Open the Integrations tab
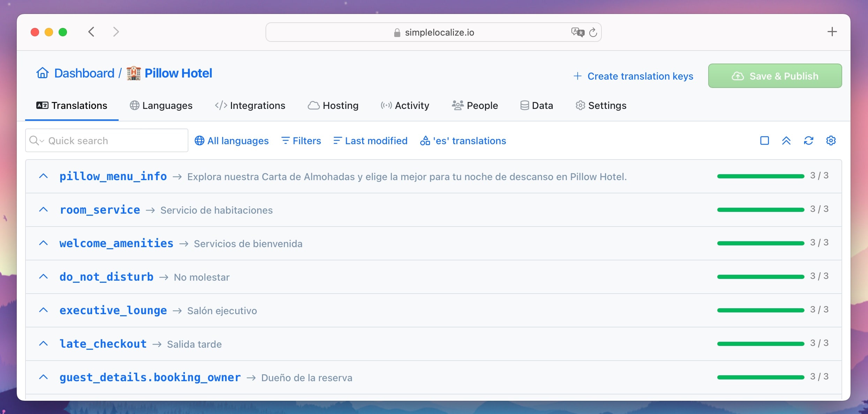 (250, 105)
